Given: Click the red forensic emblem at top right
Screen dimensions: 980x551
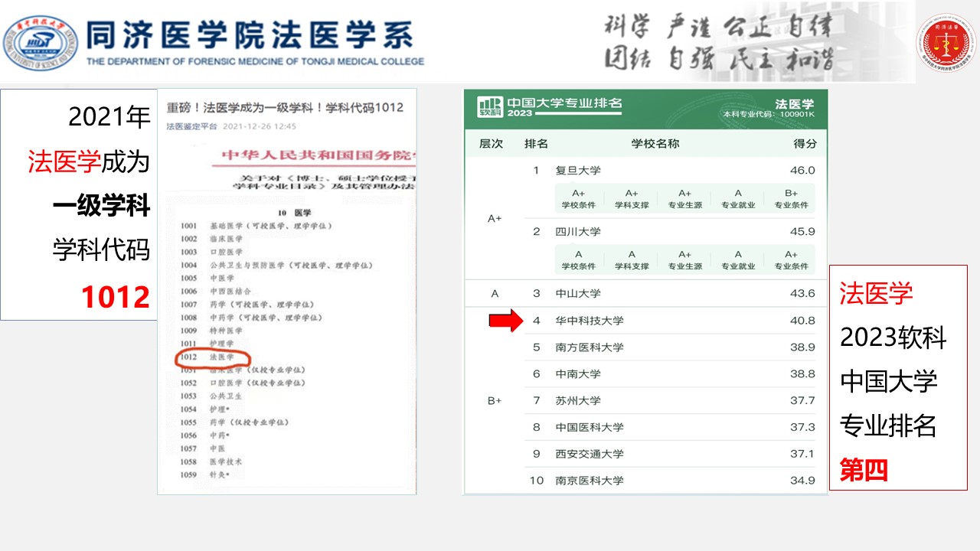Looking at the screenshot, I should tap(946, 43).
